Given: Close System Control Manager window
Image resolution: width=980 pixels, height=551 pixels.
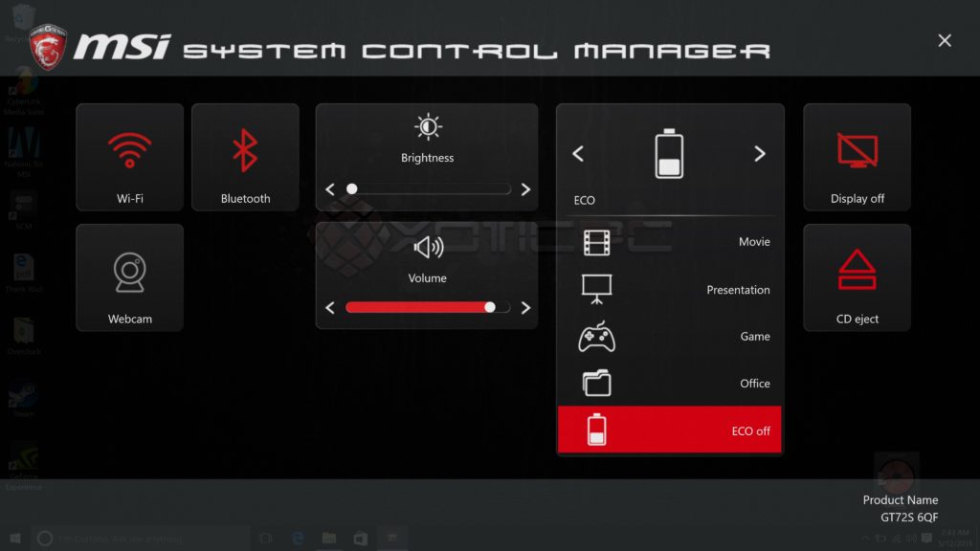Looking at the screenshot, I should pos(945,40).
